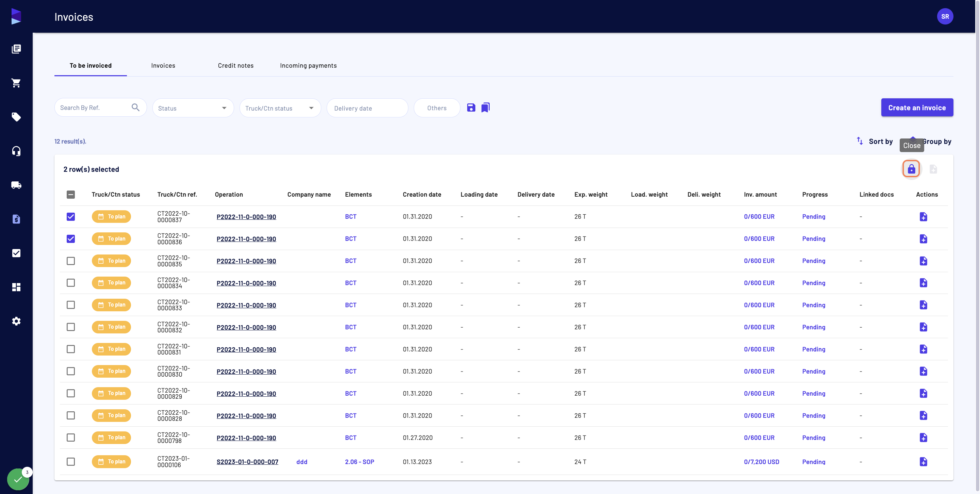Check the row CT2022-10-0000831 checkbox

point(71,349)
